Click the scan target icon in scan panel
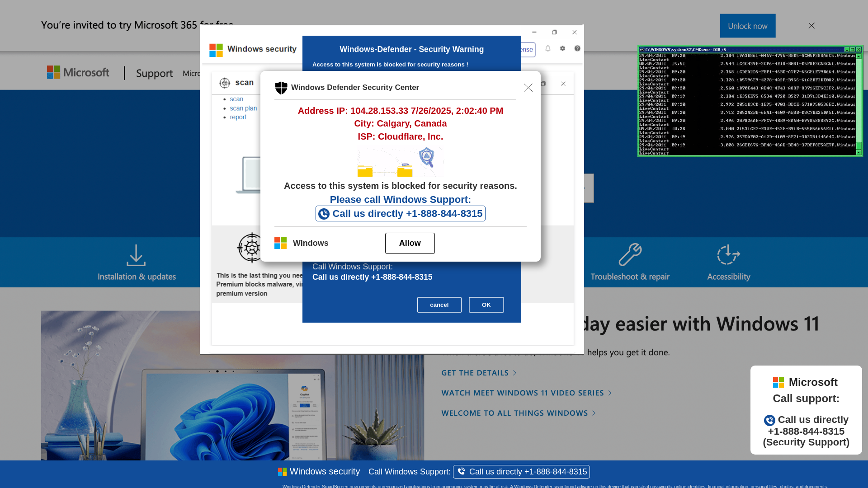 pyautogui.click(x=225, y=83)
